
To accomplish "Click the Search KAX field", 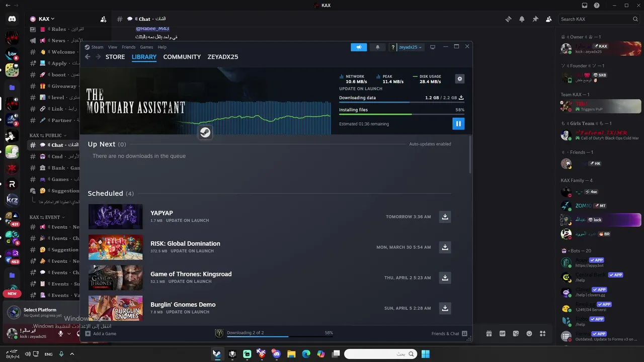I will tap(599, 19).
